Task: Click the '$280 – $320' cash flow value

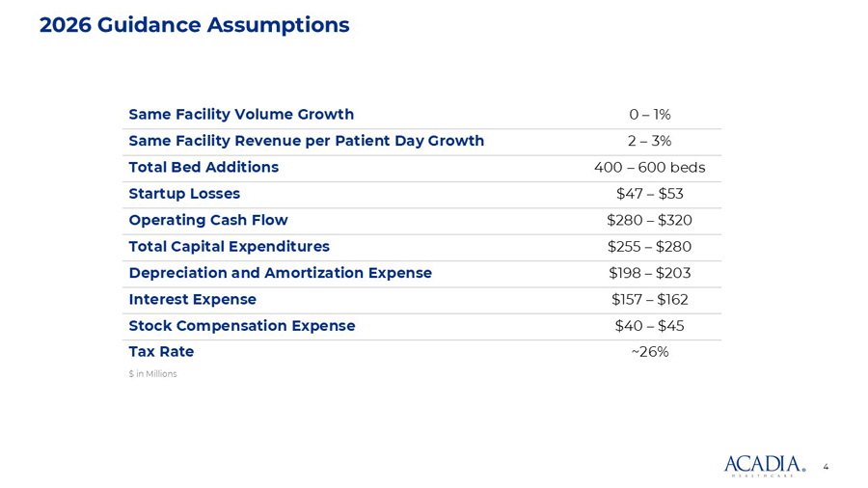Action: click(649, 220)
